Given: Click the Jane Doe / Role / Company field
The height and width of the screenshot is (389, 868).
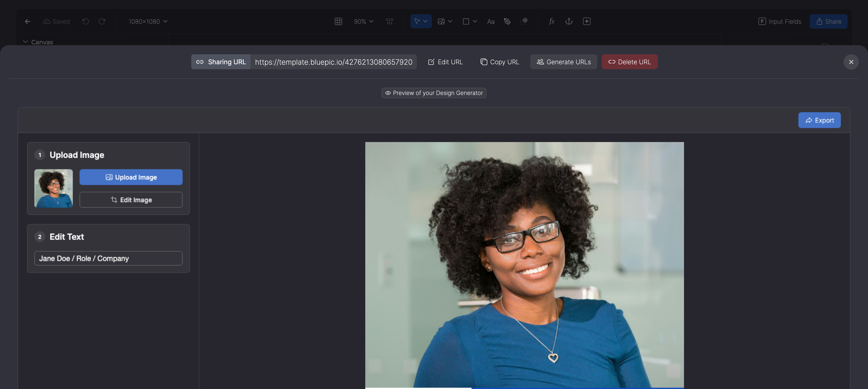Looking at the screenshot, I should pos(108,258).
